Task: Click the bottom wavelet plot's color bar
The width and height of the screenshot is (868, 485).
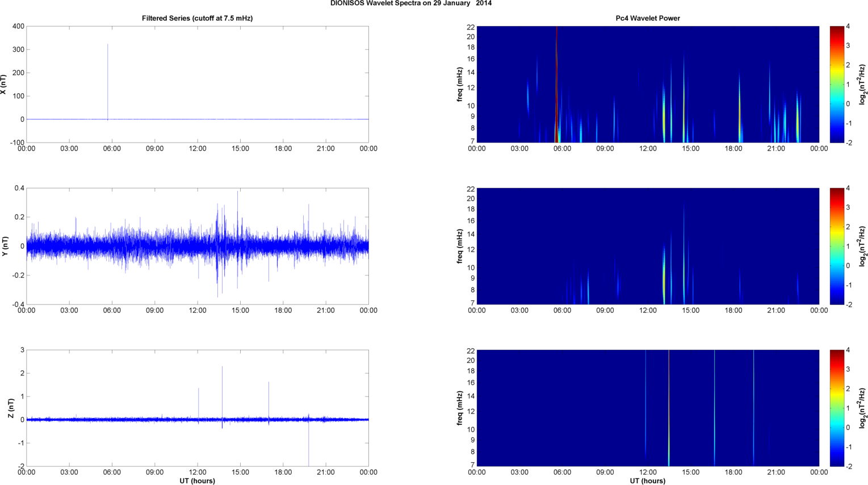Action: point(836,408)
